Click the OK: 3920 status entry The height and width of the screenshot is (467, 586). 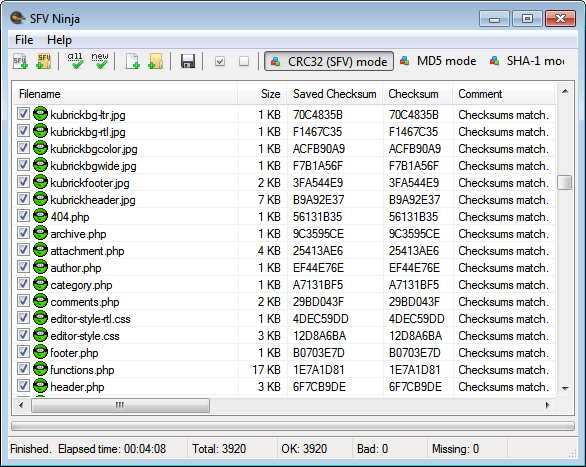pyautogui.click(x=304, y=449)
